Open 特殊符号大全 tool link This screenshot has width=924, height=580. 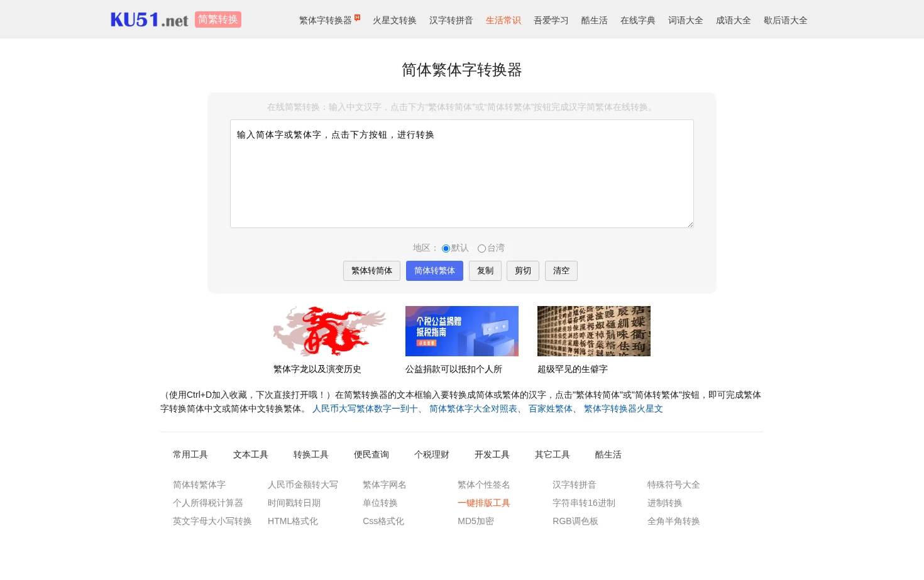tap(674, 484)
